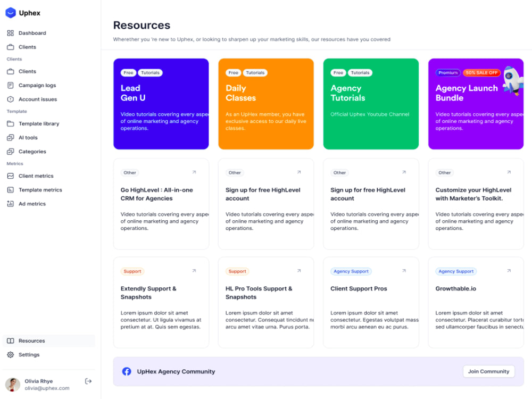Click the Template metrics icon

pyautogui.click(x=11, y=190)
